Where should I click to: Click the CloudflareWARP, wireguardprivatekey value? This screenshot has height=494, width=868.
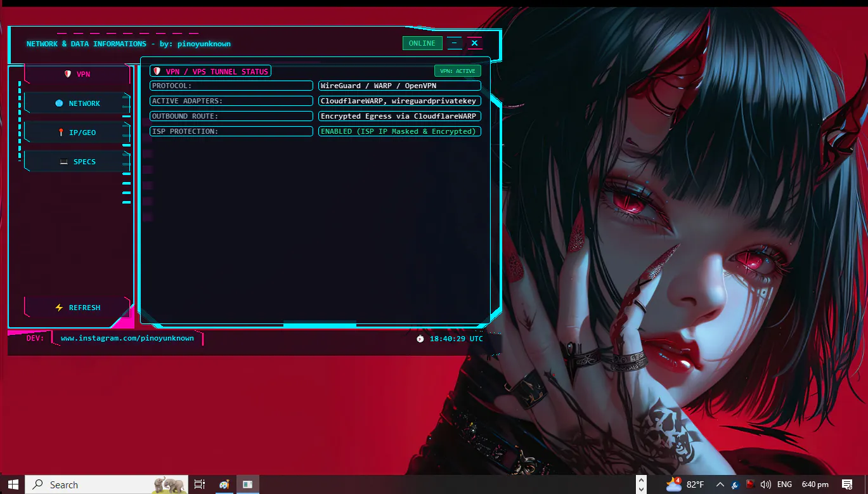pos(399,101)
